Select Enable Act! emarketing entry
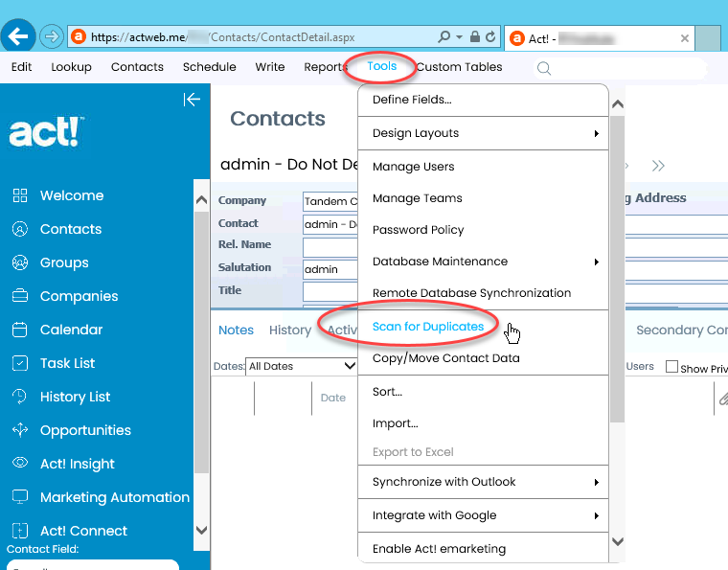This screenshot has height=570, width=728. (x=439, y=549)
